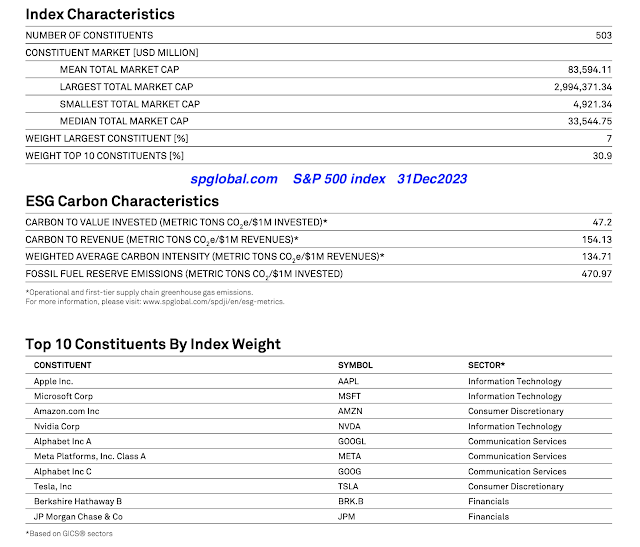
Task: Click the MSFT symbol cell
Action: pyautogui.click(x=351, y=396)
